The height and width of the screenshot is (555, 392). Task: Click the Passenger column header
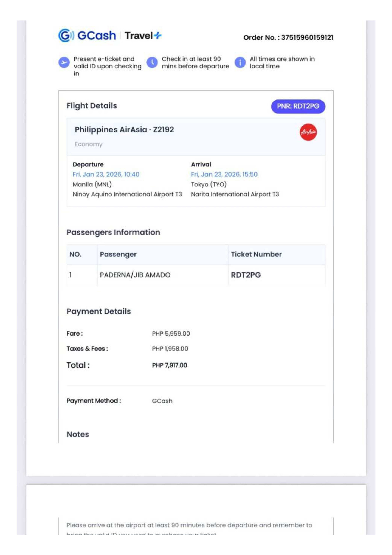118,254
